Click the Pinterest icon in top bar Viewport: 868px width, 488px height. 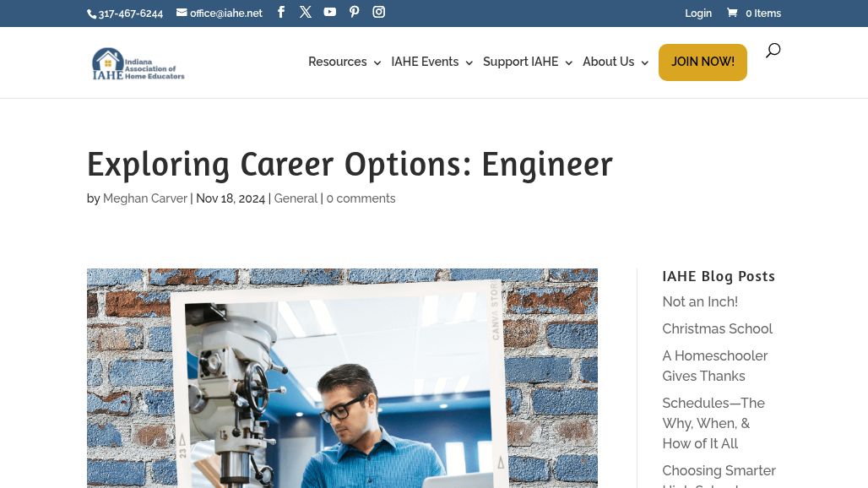[x=355, y=13]
